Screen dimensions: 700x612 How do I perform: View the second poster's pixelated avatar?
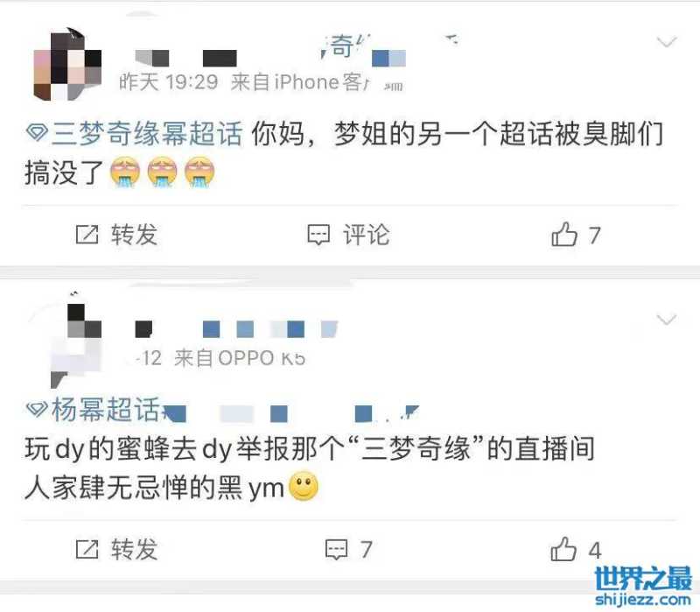76,340
